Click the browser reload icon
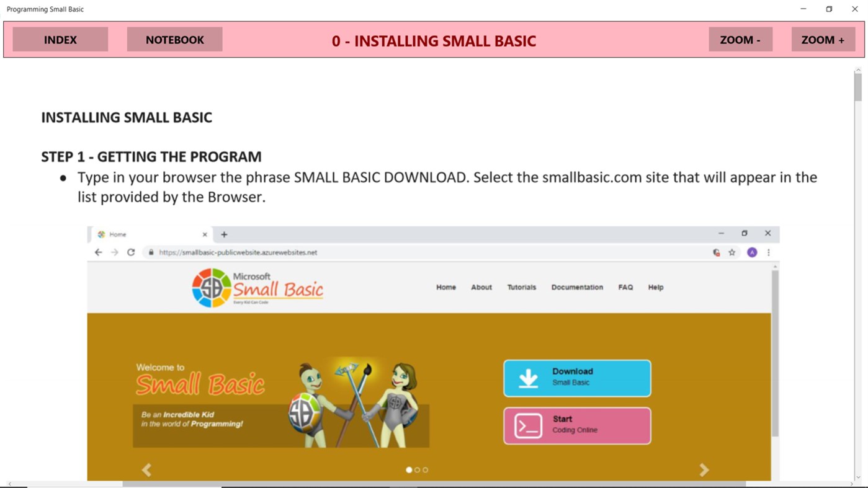 (x=131, y=252)
